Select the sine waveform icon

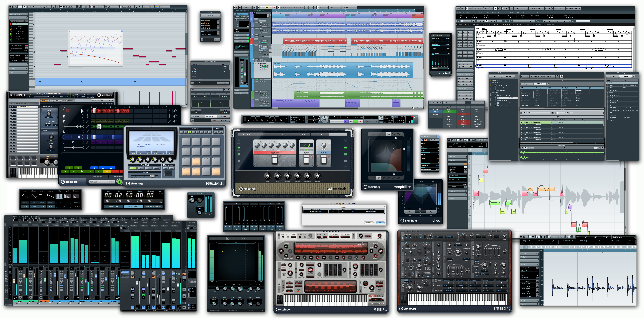pyautogui.click(x=25, y=196)
